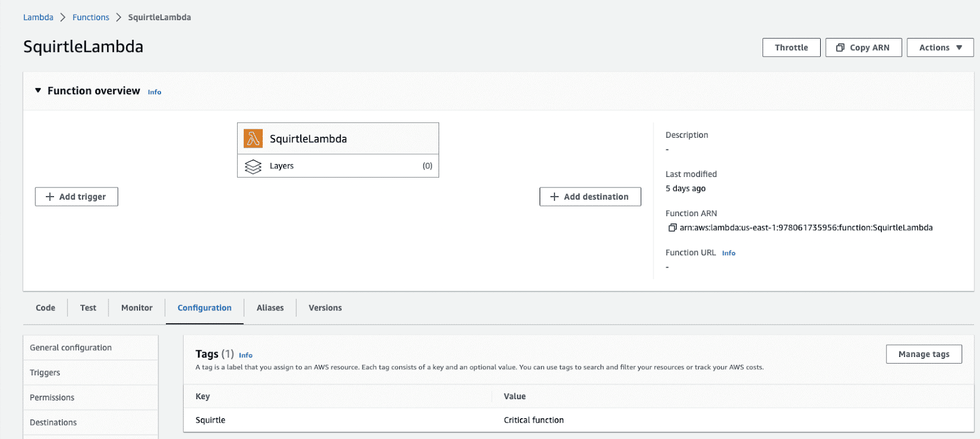Click the Manage tags button
Screen dimensions: 980x439
pos(924,354)
